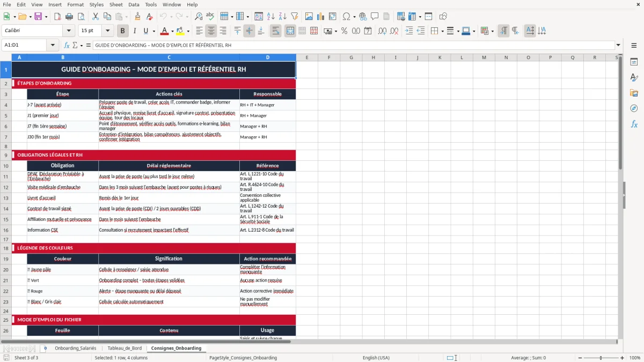
Task: Click Sort Ascending icon
Action: point(270,17)
